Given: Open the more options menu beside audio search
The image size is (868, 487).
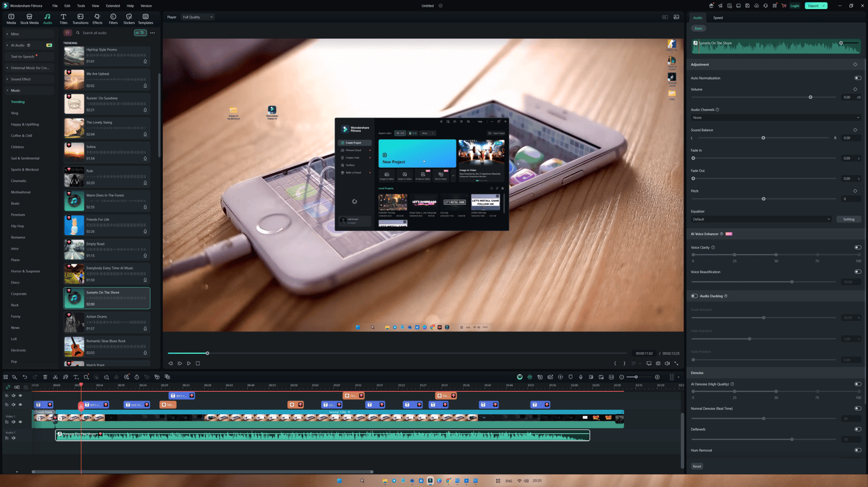Looking at the screenshot, I should (153, 33).
